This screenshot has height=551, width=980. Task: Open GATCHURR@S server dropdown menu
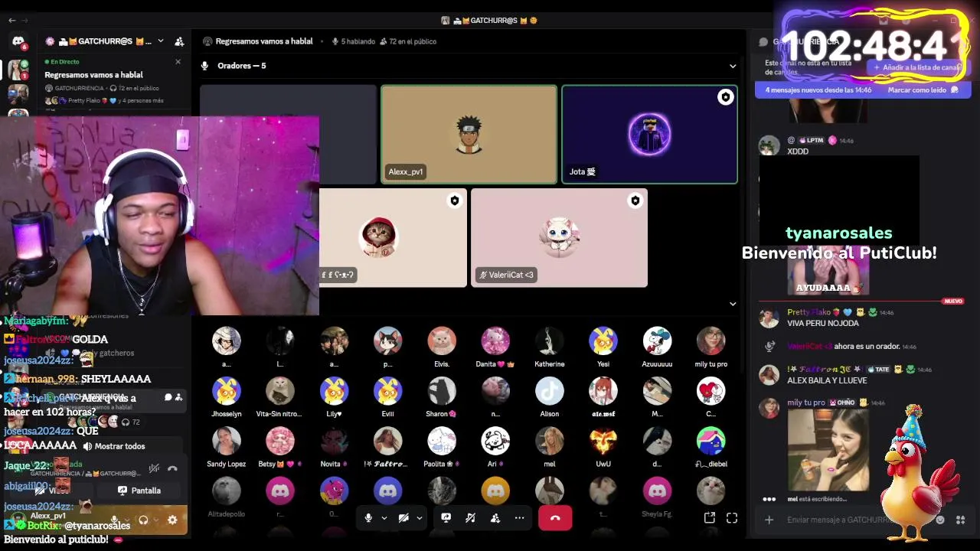[160, 41]
